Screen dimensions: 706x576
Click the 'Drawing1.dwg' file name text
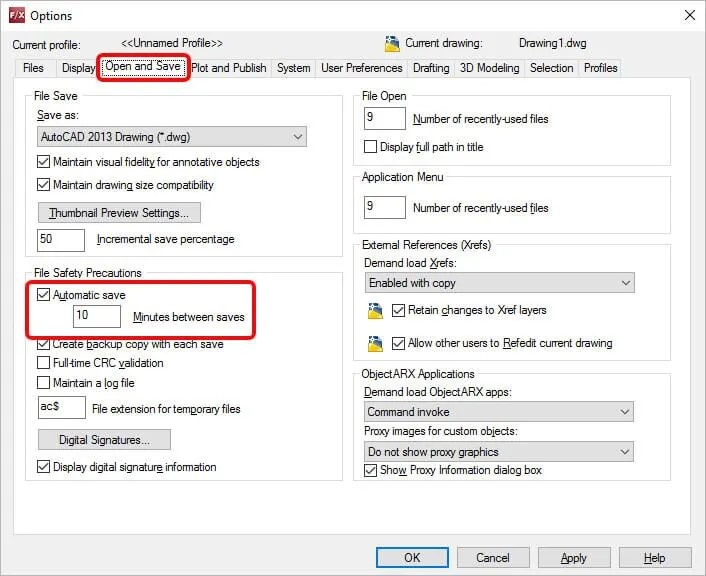(552, 43)
